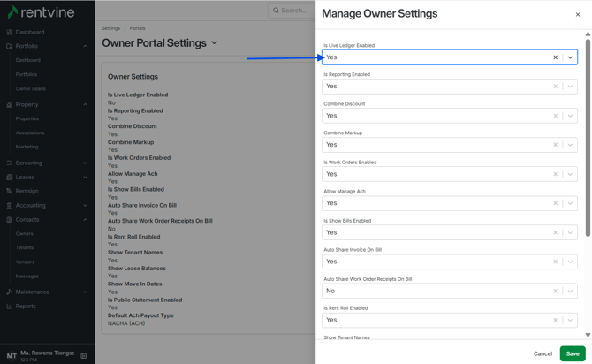The width and height of the screenshot is (592, 364).
Task: Open the Combine Discount dropdown
Action: pyautogui.click(x=570, y=116)
